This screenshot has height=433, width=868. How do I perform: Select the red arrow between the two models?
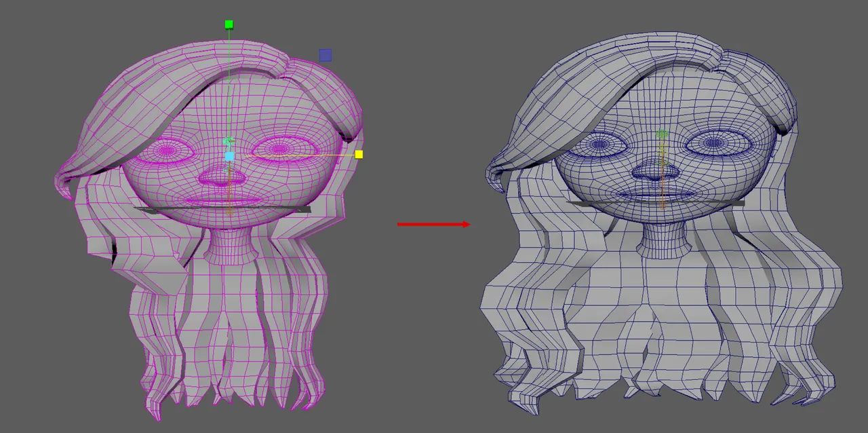434,224
